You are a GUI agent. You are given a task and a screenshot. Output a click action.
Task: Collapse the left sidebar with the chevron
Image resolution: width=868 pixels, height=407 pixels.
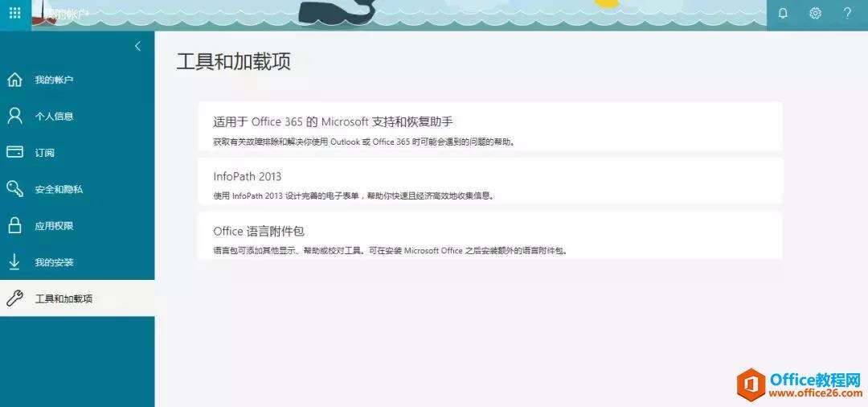click(x=138, y=47)
